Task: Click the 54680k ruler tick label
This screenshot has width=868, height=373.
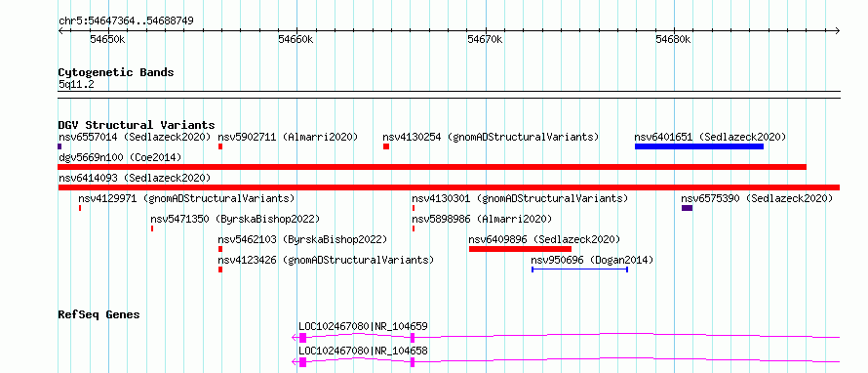Action: [x=674, y=39]
